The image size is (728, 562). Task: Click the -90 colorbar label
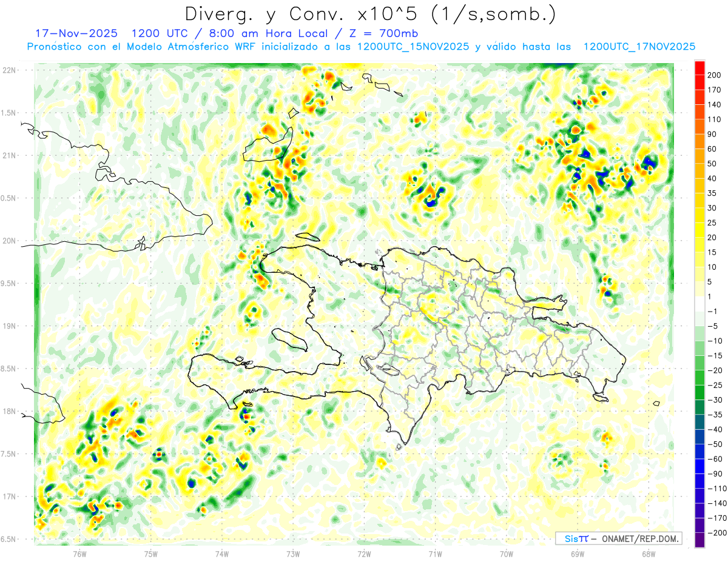[x=715, y=473]
